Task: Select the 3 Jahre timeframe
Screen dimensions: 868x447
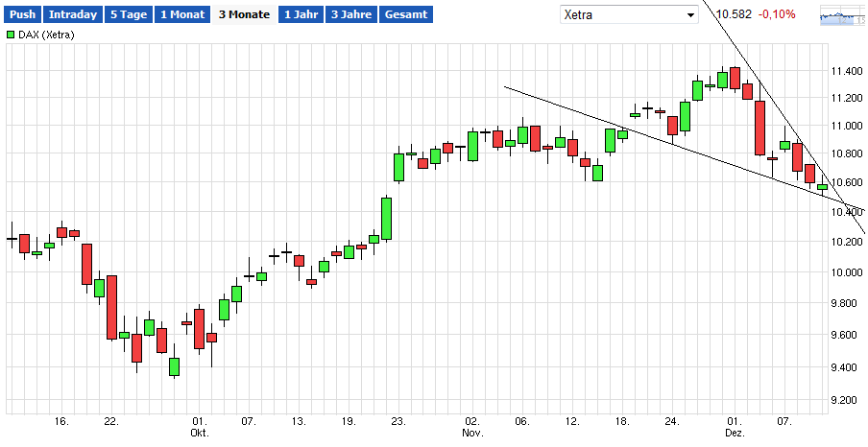Action: tap(351, 14)
